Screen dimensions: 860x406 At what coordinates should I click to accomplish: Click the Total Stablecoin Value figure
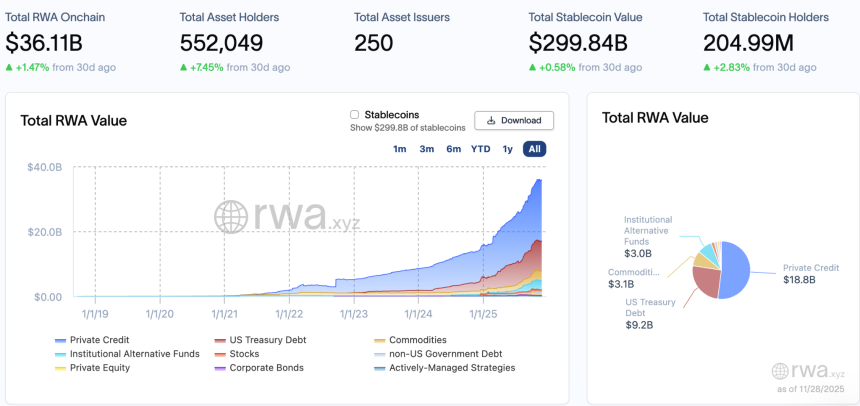[578, 43]
